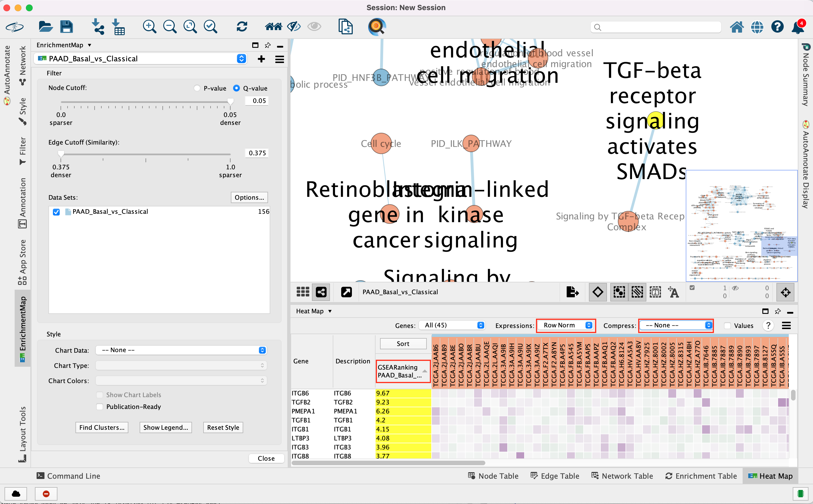Click the Export network arrow icon
Screen dimensions: 813x504
(572, 292)
